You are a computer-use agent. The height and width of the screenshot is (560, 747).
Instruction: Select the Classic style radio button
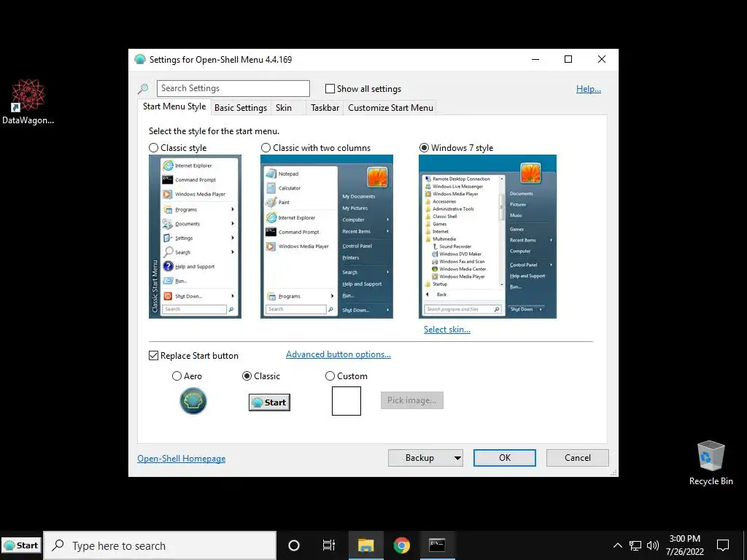pyautogui.click(x=153, y=148)
